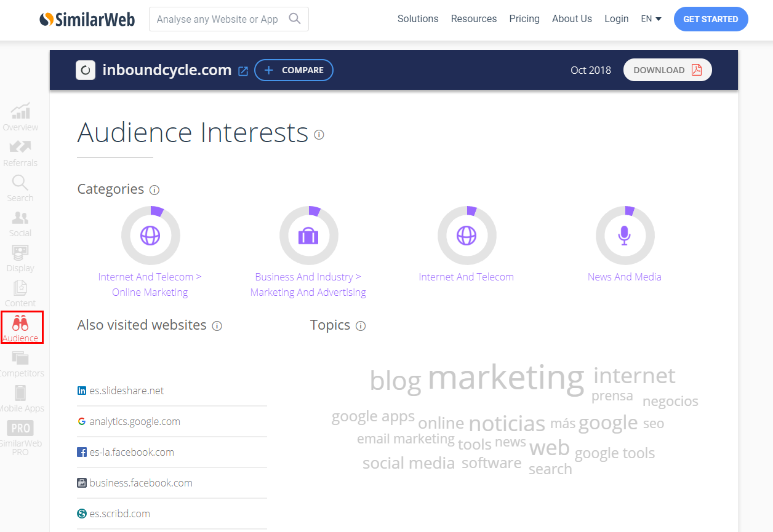Click the word seo in topics cloud
The width and height of the screenshot is (773, 532).
pyautogui.click(x=654, y=423)
